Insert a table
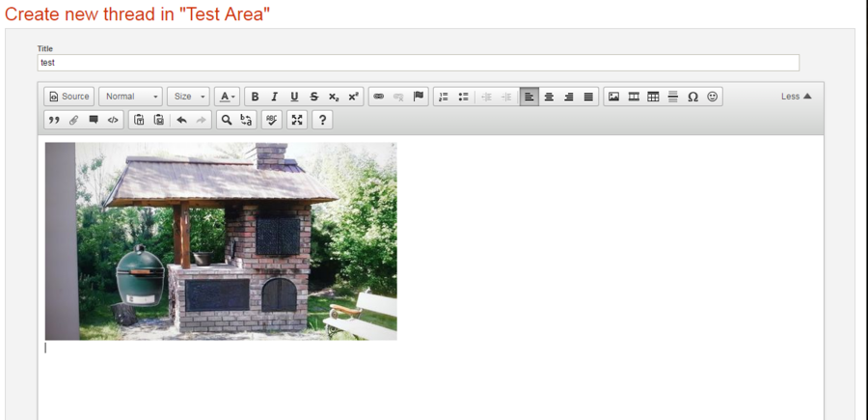 (653, 97)
